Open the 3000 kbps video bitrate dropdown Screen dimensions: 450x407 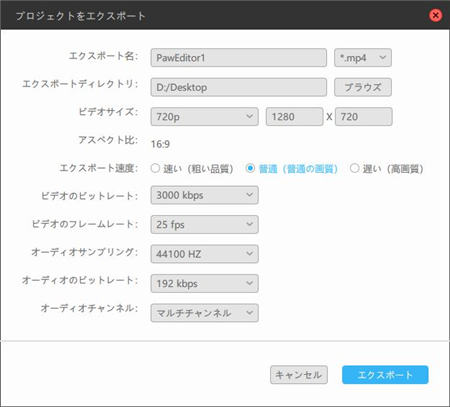[x=204, y=195]
